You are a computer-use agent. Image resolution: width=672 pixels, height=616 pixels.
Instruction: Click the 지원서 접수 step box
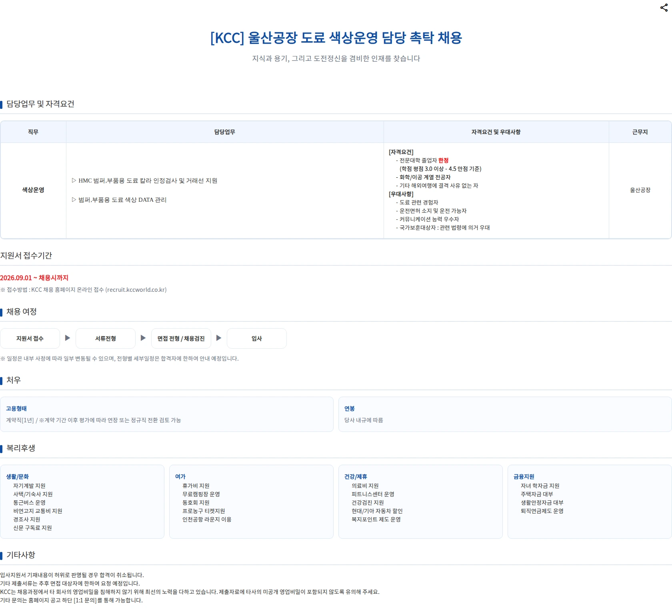[x=30, y=339]
